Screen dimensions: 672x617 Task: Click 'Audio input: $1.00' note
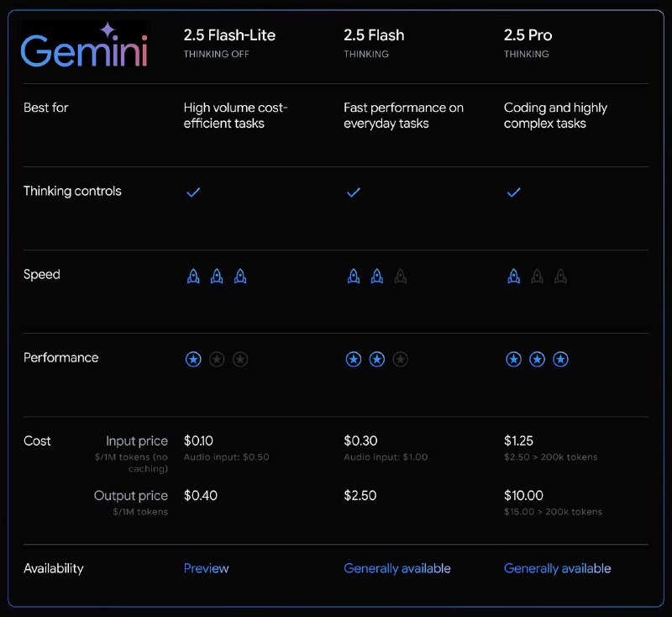click(x=386, y=457)
